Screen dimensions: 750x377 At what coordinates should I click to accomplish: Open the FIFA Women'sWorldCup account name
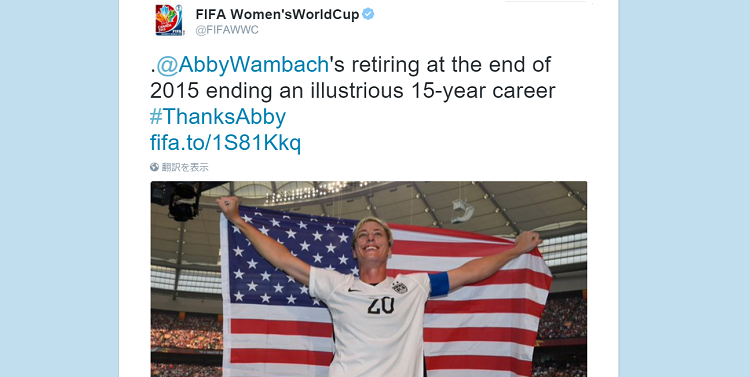277,14
